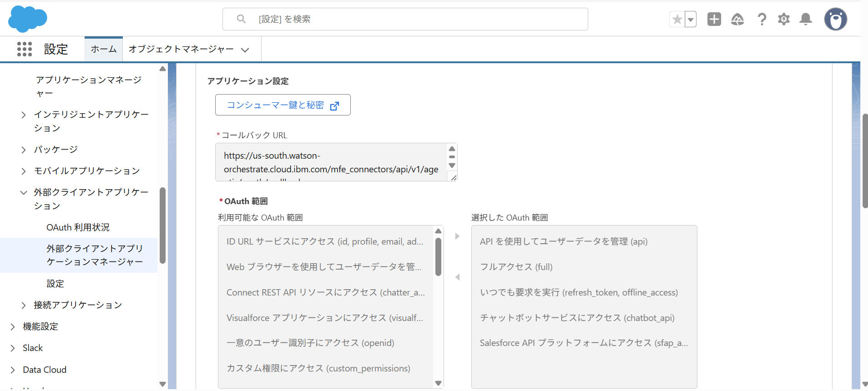The width and height of the screenshot is (868, 391).
Task: Click the external link icon on コンシューマー鍵と秘密
Action: pyautogui.click(x=334, y=105)
